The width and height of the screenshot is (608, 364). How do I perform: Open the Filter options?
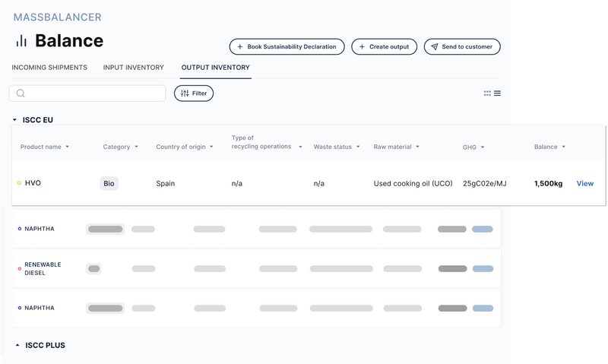(x=194, y=93)
